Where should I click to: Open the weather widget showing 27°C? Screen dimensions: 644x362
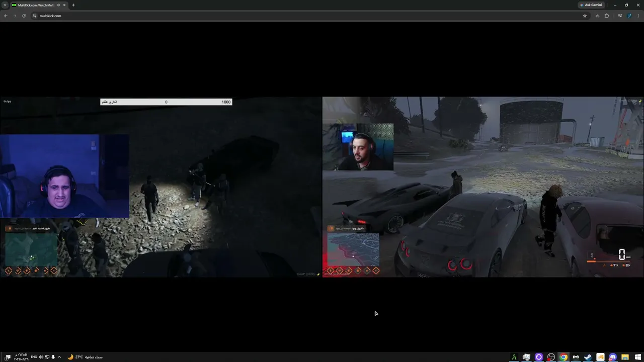click(85, 357)
